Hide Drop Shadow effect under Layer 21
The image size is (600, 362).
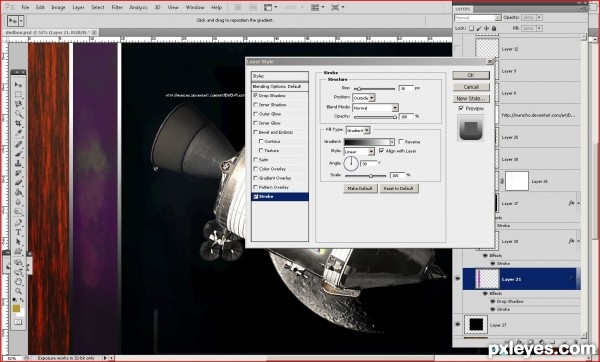click(493, 302)
